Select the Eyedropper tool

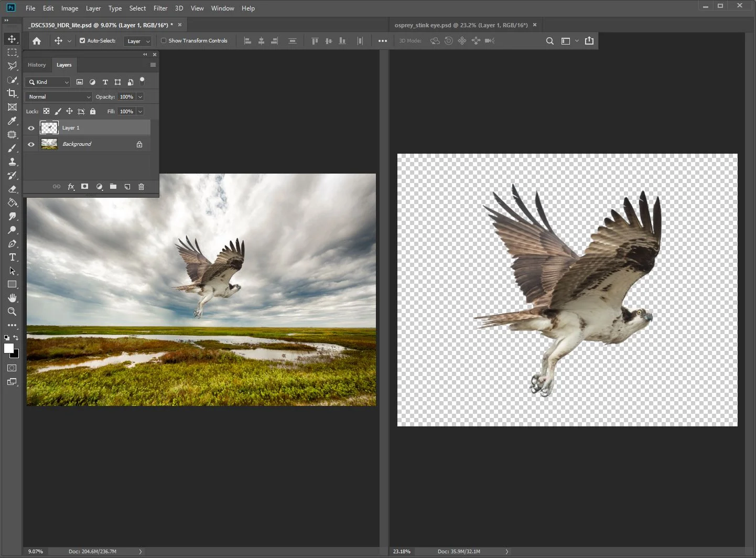point(12,121)
